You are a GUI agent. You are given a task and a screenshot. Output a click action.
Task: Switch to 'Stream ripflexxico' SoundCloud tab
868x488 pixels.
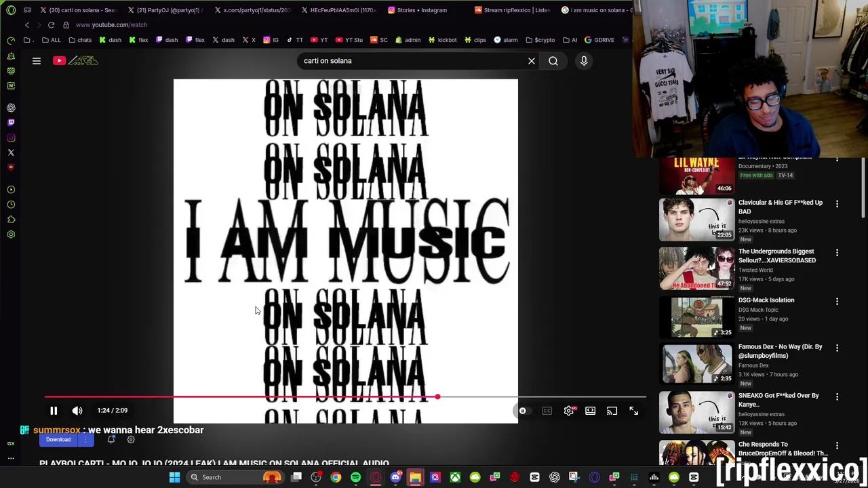(x=513, y=10)
